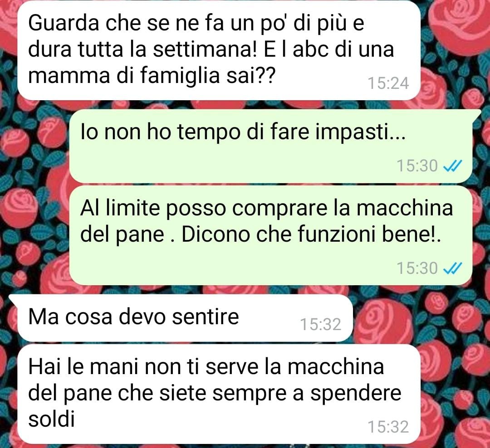The image size is (490, 448).
Task: Tap the rose wallpaper beside 'Ma cosa devo sentire'
Action: (x=419, y=319)
